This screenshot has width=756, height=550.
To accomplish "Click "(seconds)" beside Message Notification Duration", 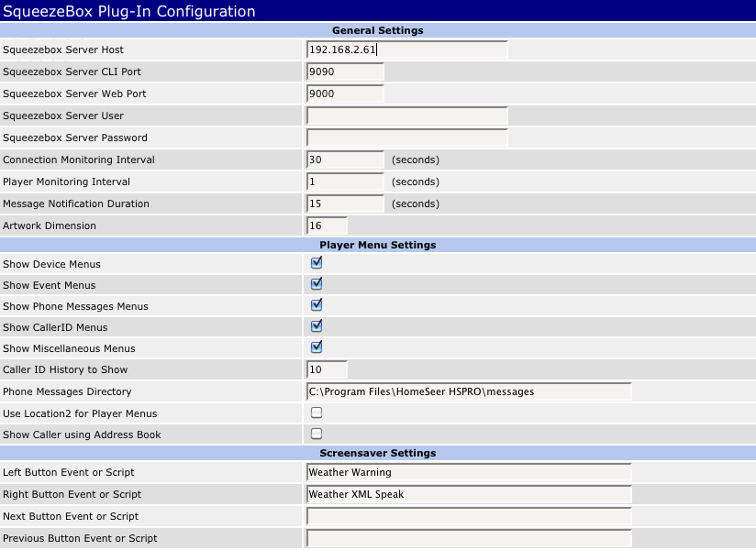I will [x=416, y=203].
